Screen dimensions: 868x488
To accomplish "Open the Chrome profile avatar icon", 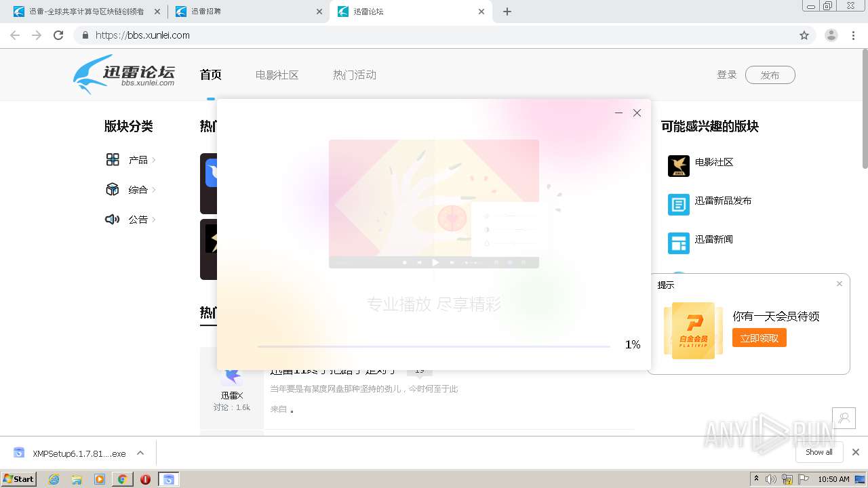I will click(831, 35).
